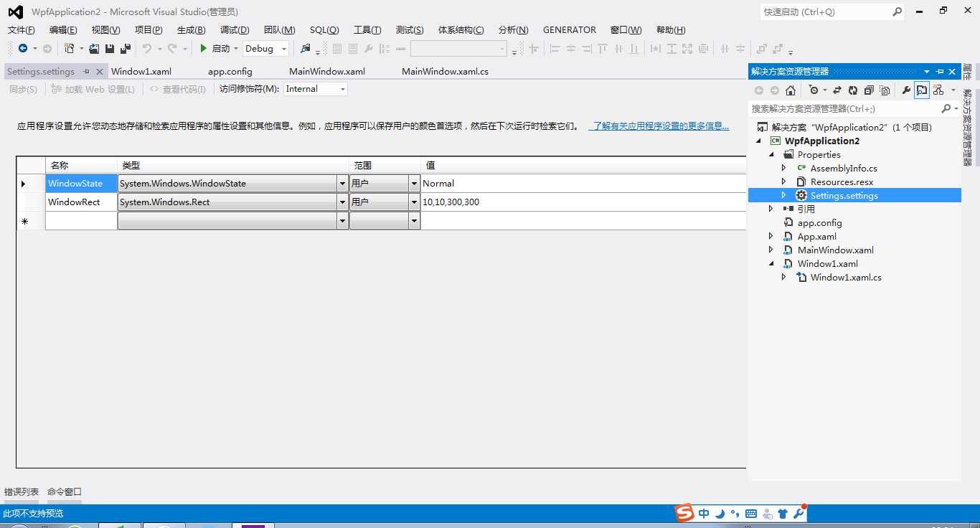Toggle Show All Files in Solution Explorer

885,90
